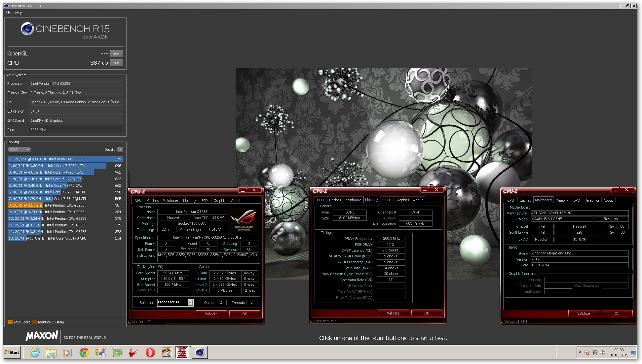Screen dimensions: 642x364
Task: Open Internet Explorer from the taskbar
Action: (35, 352)
